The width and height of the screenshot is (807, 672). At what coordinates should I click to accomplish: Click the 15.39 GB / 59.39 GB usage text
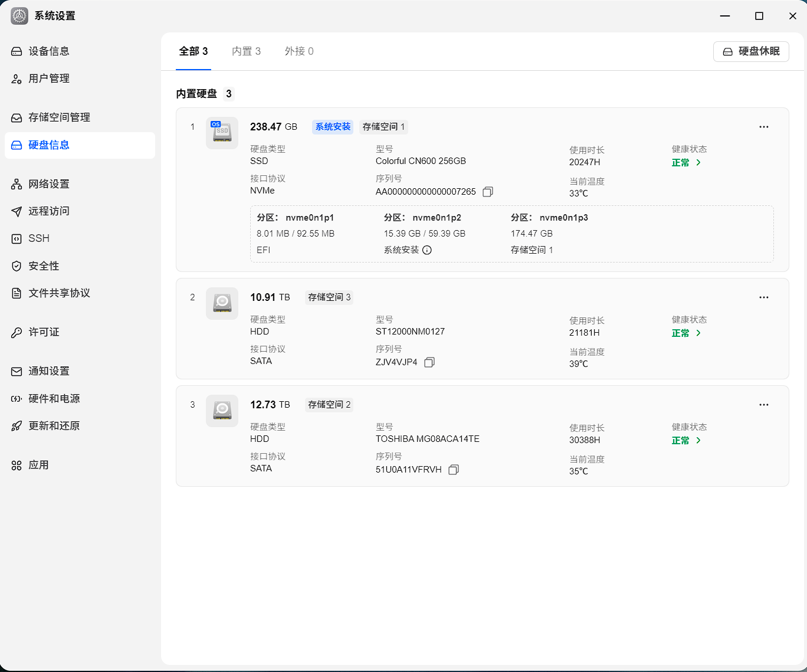(425, 234)
